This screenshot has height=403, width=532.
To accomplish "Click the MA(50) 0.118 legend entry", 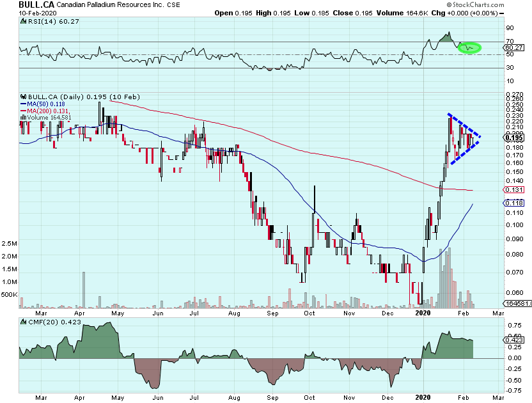I will 46,104.
